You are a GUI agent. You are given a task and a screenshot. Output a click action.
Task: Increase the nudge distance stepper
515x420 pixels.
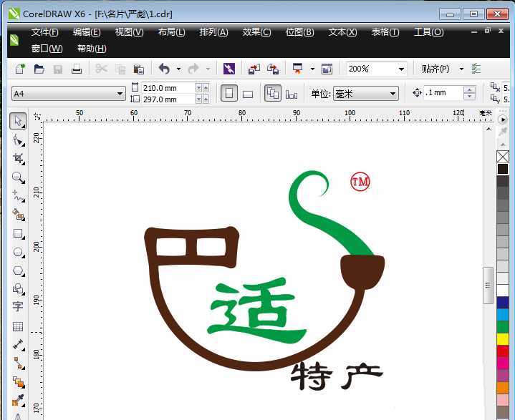coord(469,90)
